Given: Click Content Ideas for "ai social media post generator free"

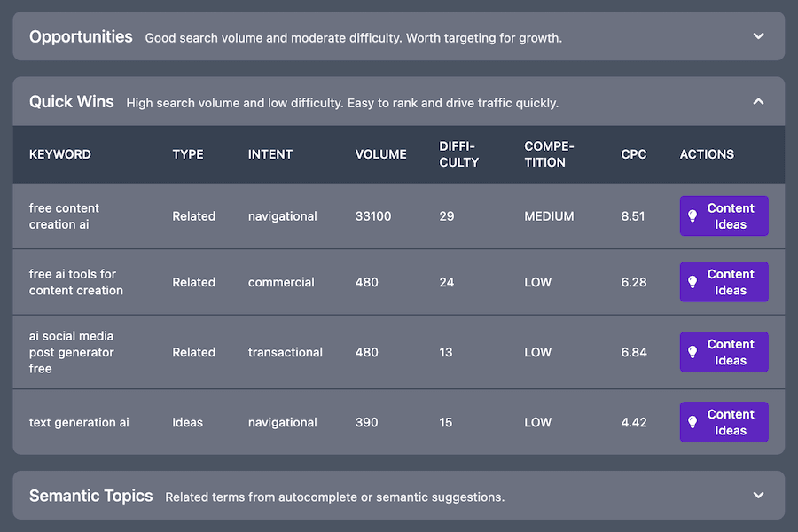Looking at the screenshot, I should tap(724, 352).
